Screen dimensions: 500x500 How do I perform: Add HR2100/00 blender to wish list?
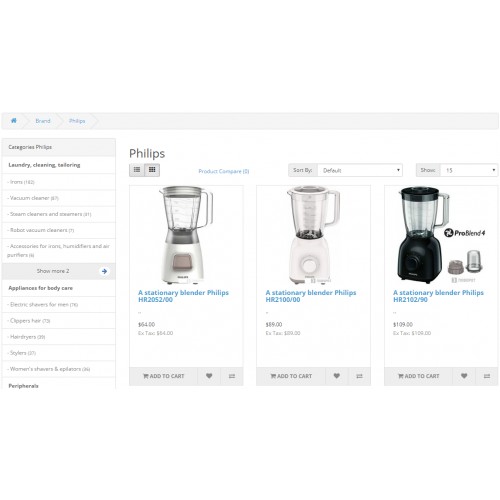(337, 376)
